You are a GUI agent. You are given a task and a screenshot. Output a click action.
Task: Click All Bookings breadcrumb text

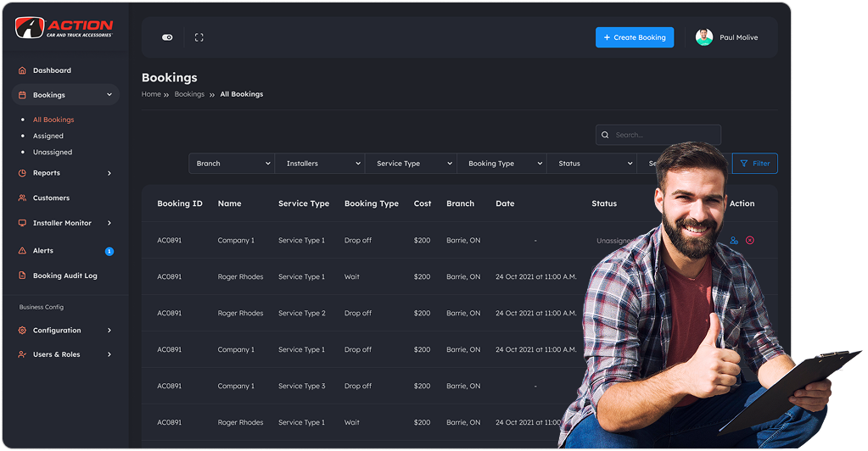click(242, 94)
